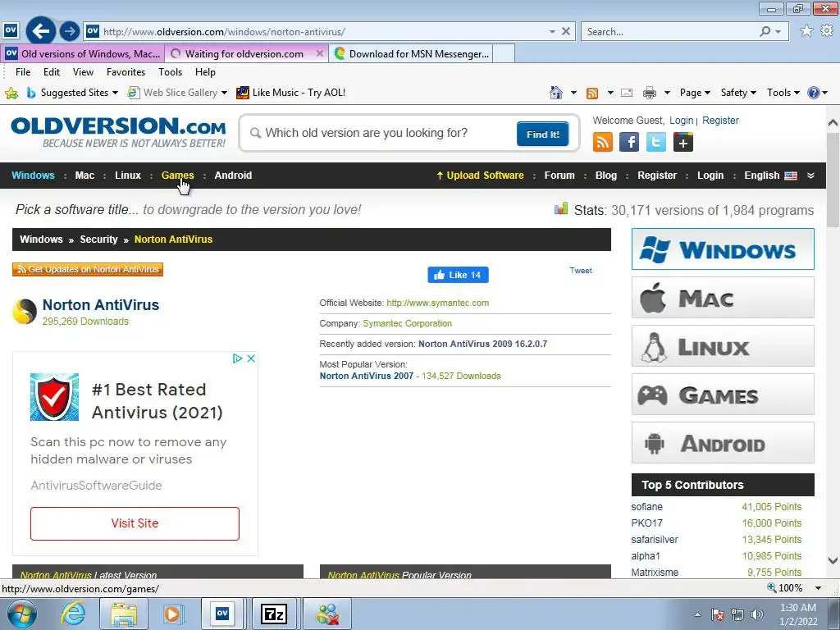The image size is (840, 630).
Task: Click the Twitter social icon
Action: [655, 143]
